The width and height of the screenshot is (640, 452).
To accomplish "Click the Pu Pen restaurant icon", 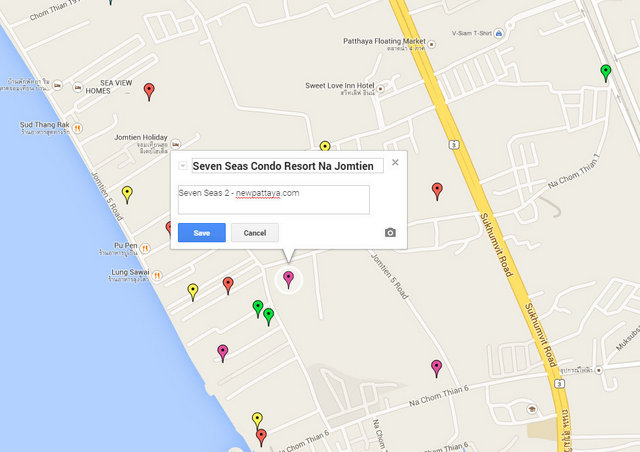I will pos(145,248).
